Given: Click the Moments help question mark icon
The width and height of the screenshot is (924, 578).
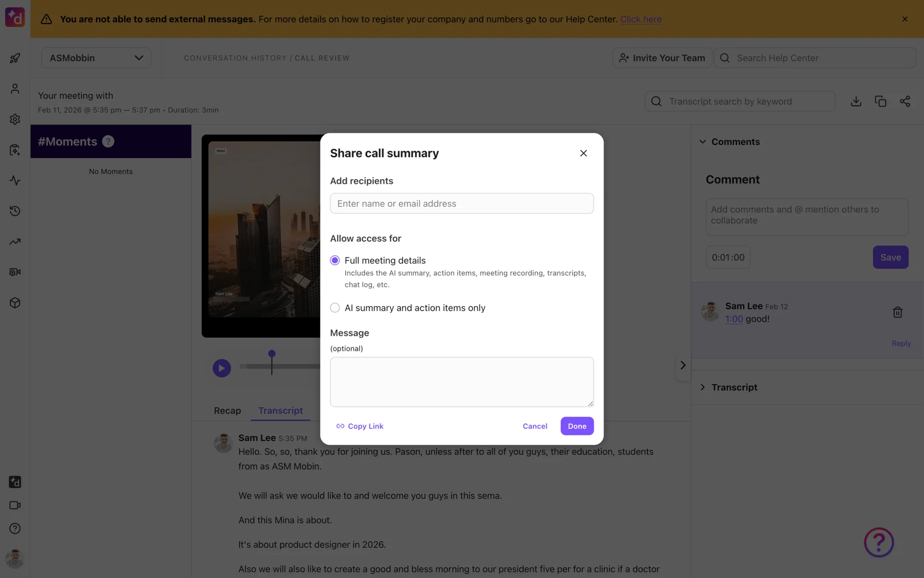Looking at the screenshot, I should [x=108, y=142].
